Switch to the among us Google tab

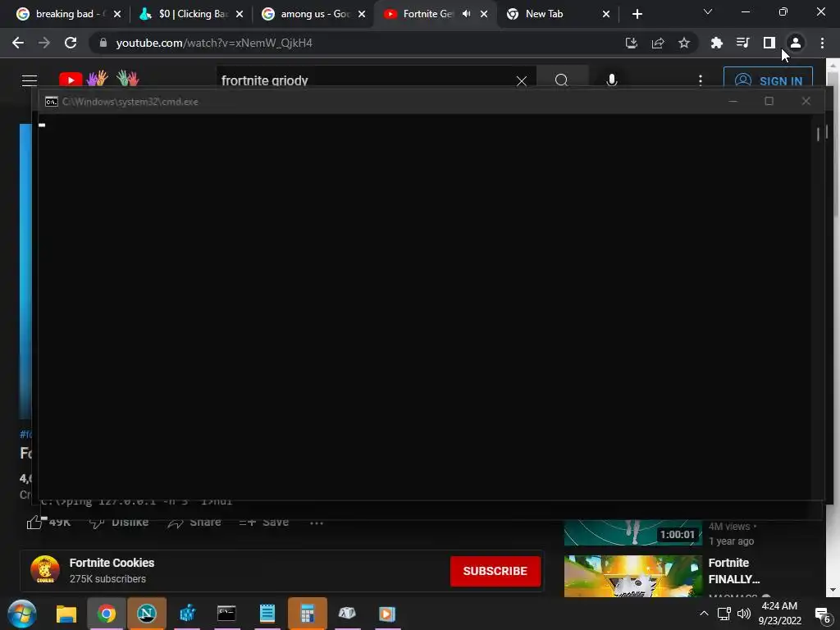pyautogui.click(x=307, y=14)
